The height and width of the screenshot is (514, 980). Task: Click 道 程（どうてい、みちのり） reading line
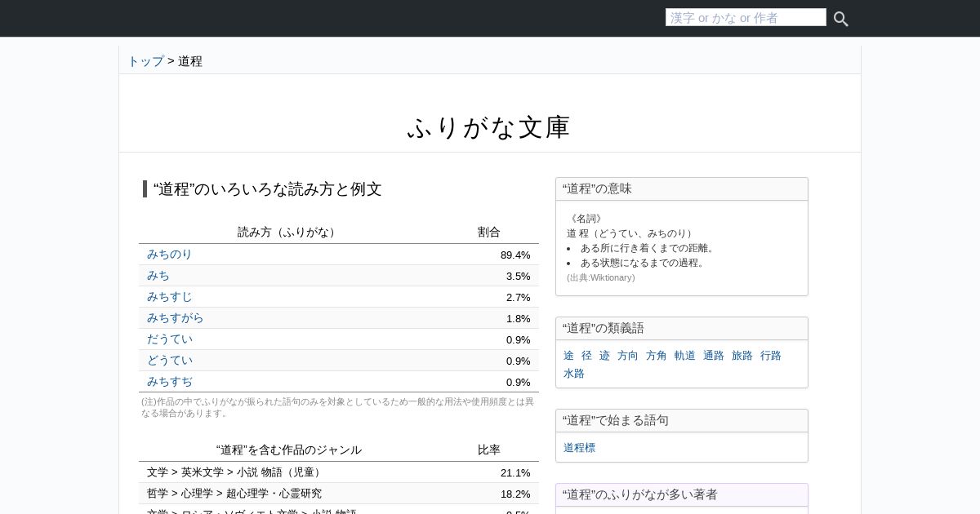[631, 233]
